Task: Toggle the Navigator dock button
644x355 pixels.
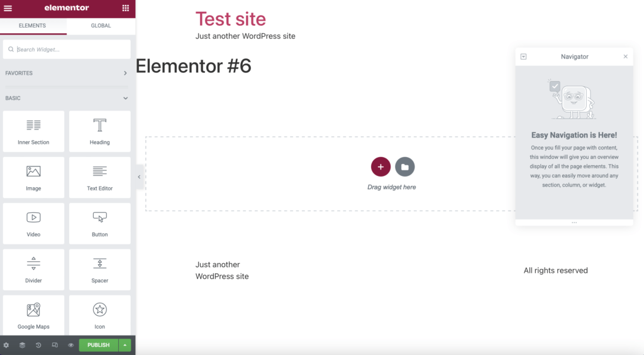Action: (x=523, y=57)
